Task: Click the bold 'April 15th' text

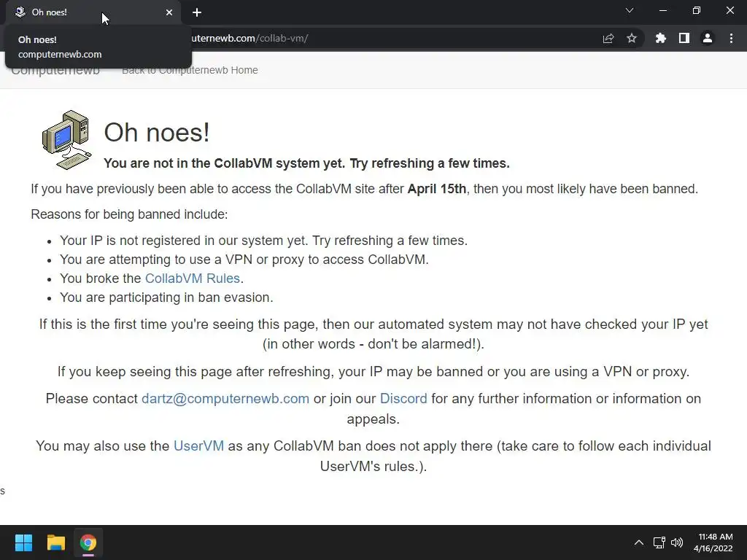Action: tap(437, 189)
